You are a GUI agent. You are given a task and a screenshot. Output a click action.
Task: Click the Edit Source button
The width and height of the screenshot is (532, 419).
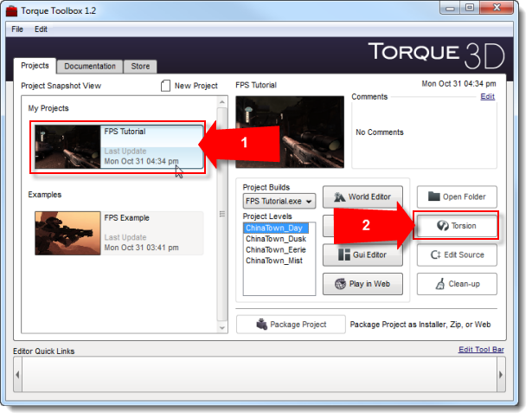click(457, 255)
